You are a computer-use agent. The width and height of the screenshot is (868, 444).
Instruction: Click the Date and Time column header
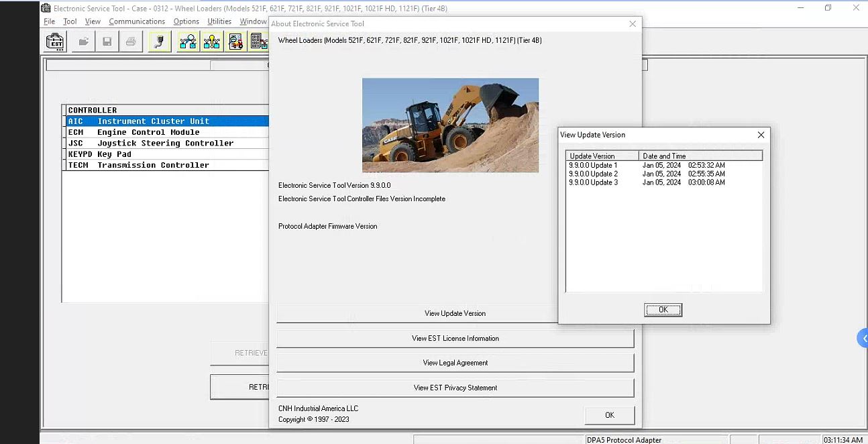pyautogui.click(x=700, y=156)
